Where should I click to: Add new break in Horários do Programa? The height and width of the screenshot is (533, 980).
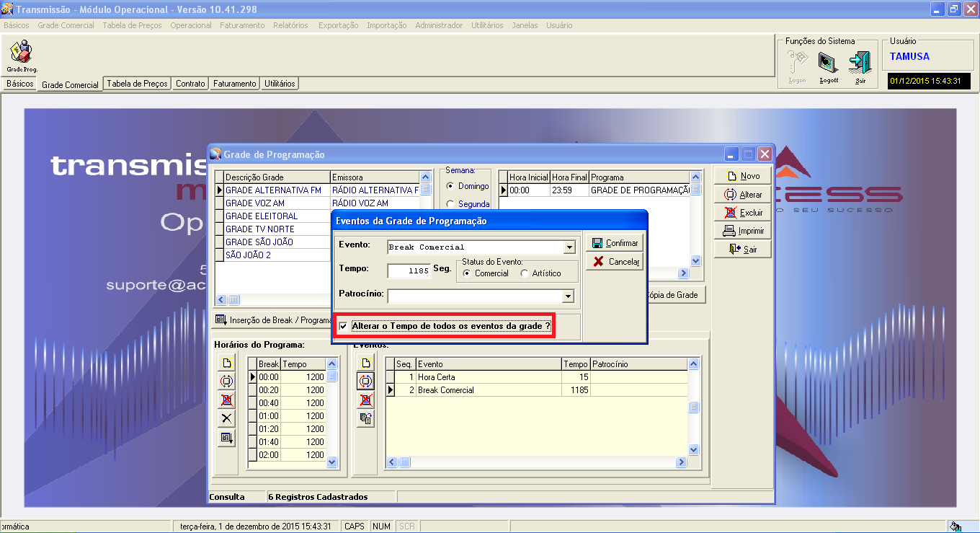[x=226, y=364]
